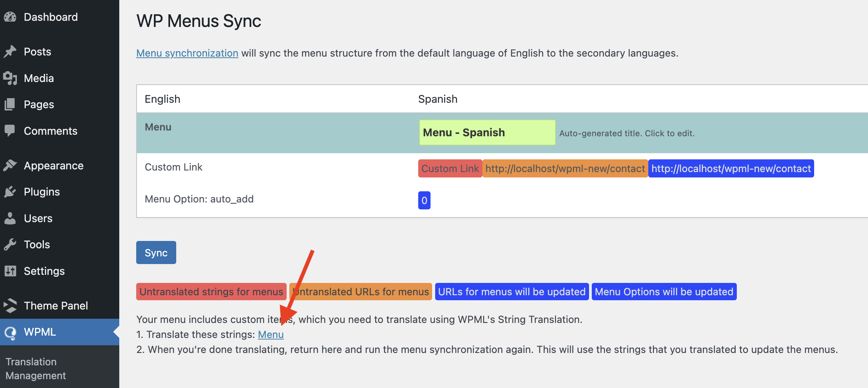Click the Dashboard gauge icon
Viewport: 868px width, 388px height.
click(10, 17)
